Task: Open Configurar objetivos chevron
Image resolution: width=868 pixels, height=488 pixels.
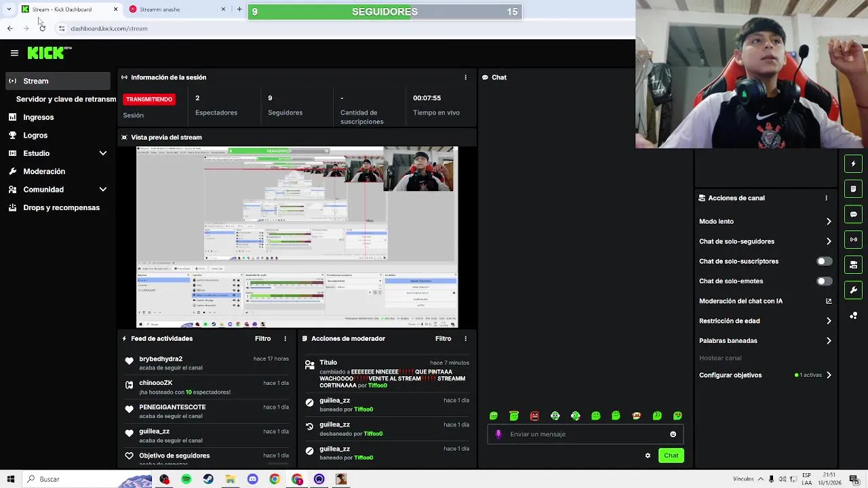Action: [x=829, y=375]
